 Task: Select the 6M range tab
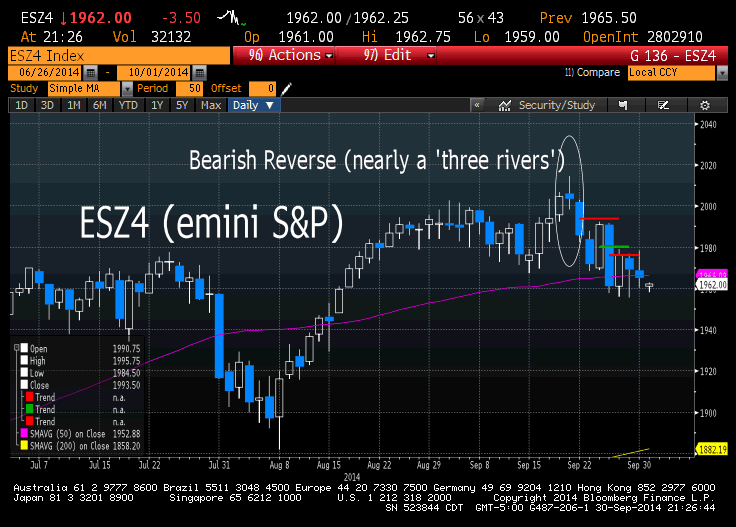click(x=100, y=105)
